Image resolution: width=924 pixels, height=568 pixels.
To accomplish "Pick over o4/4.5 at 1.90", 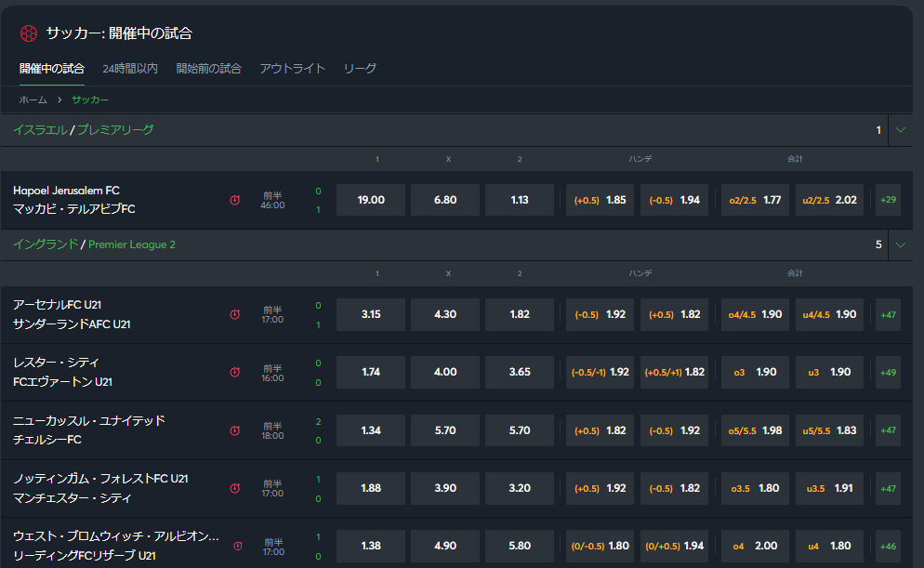I will click(x=755, y=314).
